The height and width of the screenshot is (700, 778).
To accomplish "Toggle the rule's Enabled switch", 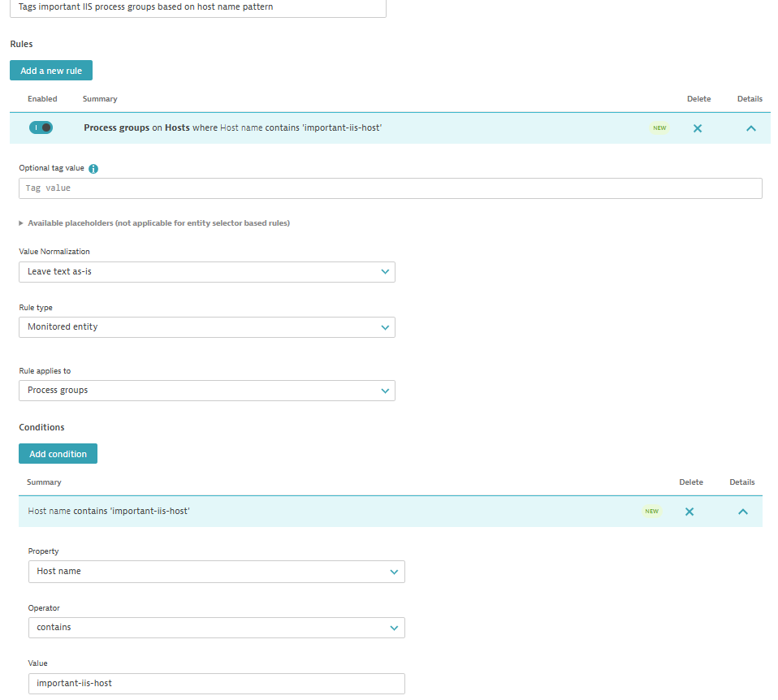I will (x=41, y=127).
